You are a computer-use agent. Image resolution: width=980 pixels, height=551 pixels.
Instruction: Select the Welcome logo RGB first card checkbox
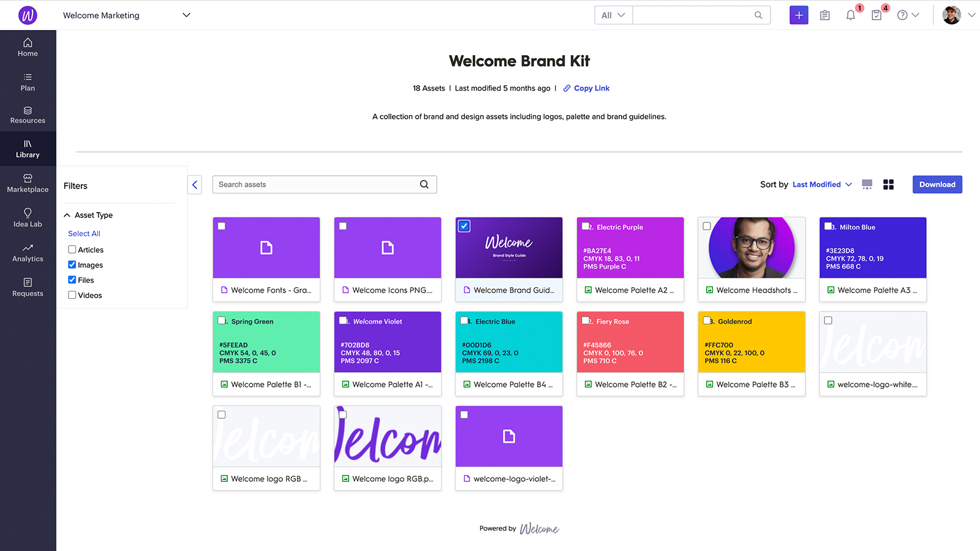point(222,414)
